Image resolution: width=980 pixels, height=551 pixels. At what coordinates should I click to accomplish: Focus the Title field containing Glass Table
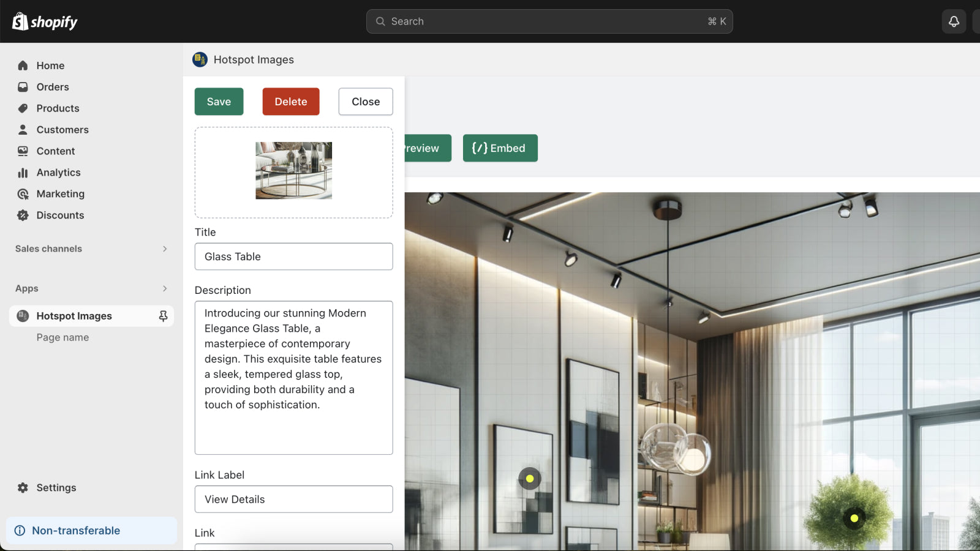click(x=293, y=257)
